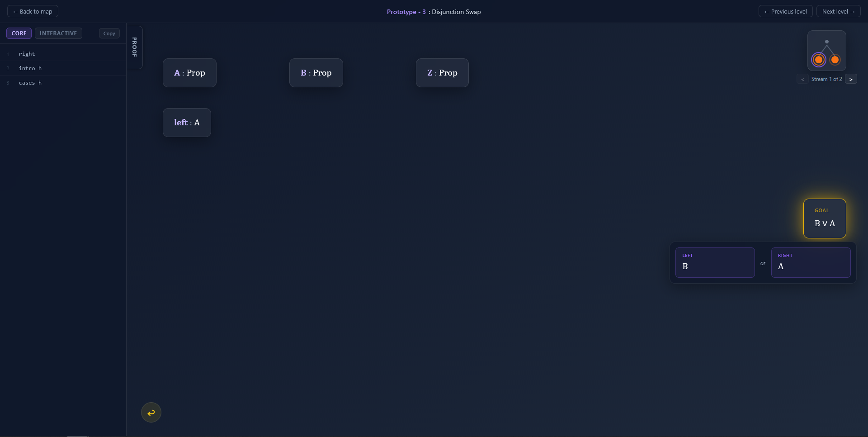
Task: Choose the LEFT B disjunct
Action: [x=715, y=262]
